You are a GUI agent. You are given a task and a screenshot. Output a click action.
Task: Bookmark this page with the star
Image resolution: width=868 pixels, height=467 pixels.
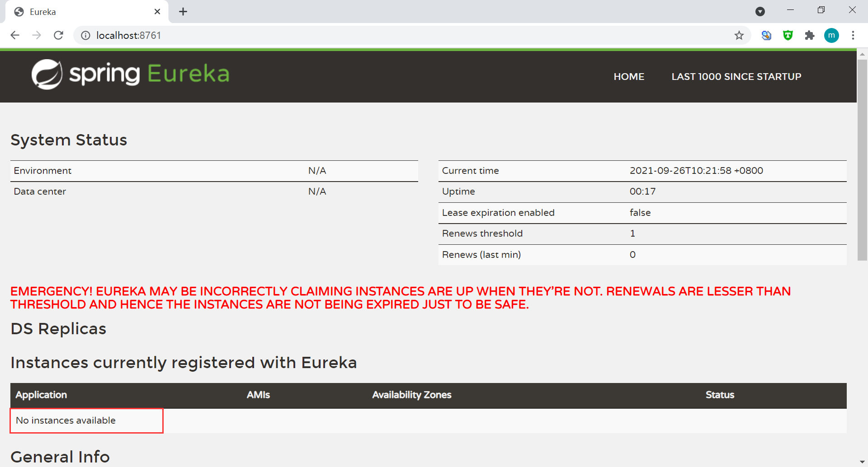[x=739, y=35]
